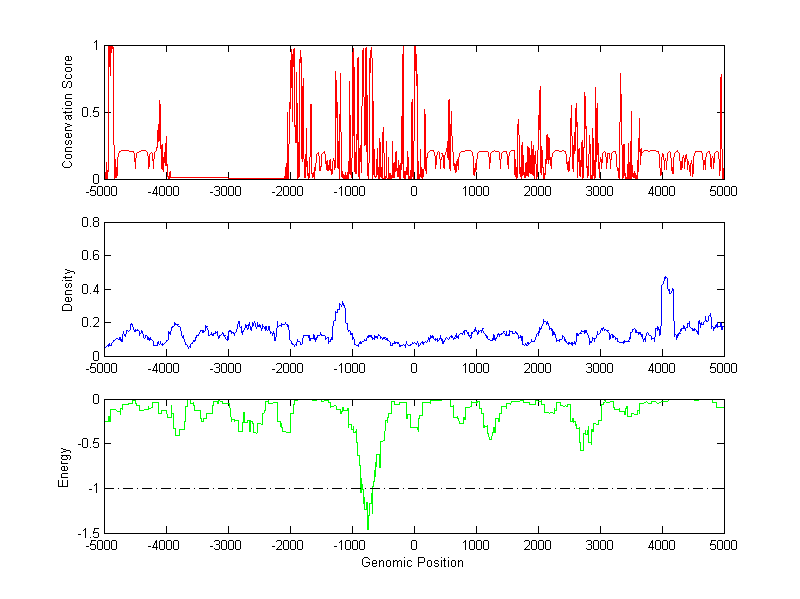Viewport: 800px width, 599px height.
Task: Click the flat red segment around -3000
Action: [228, 177]
